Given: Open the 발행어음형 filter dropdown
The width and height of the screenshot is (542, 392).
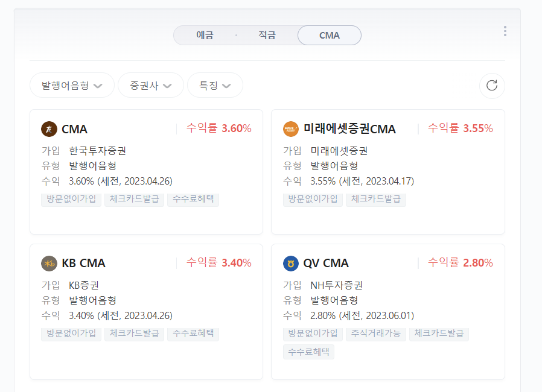Looking at the screenshot, I should coord(72,85).
